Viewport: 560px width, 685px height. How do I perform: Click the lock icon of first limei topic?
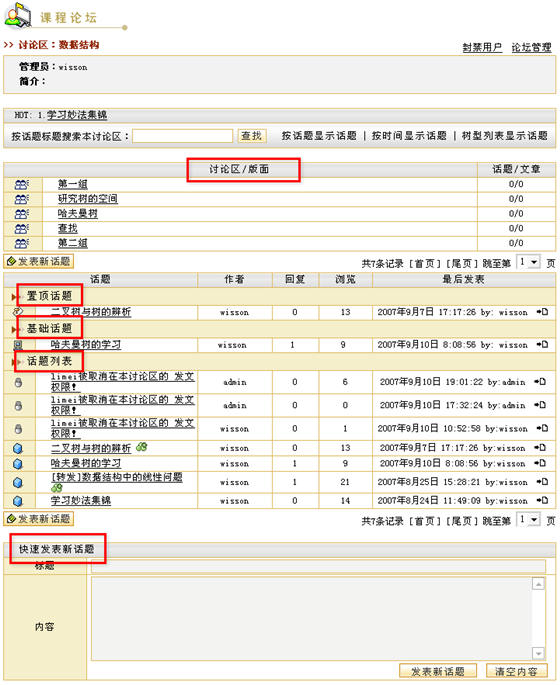coord(18,383)
